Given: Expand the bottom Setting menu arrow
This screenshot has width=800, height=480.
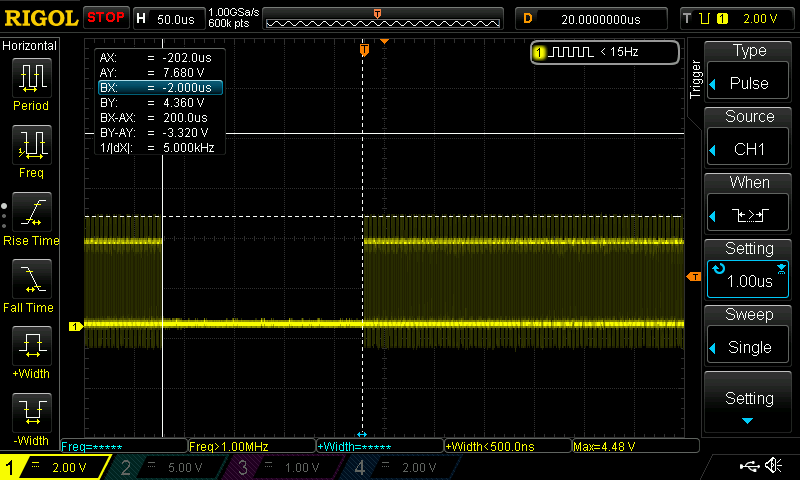Looking at the screenshot, I should pyautogui.click(x=747, y=421).
